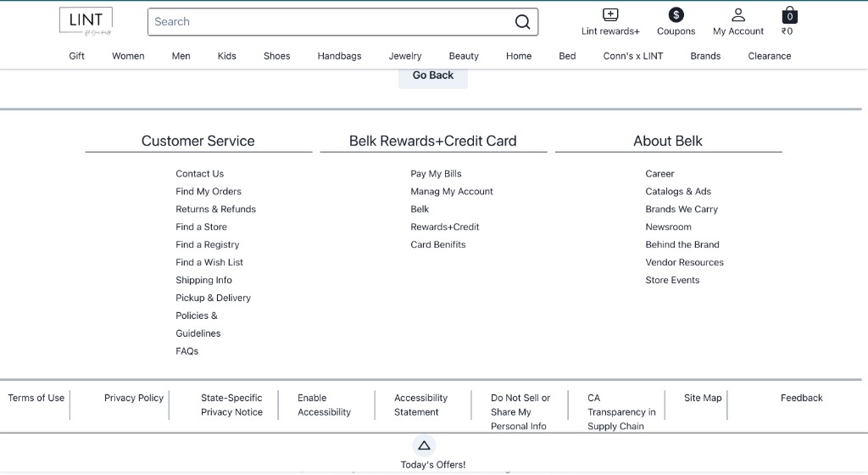This screenshot has width=868, height=475.
Task: Open Brands We Carry link
Action: (x=682, y=210)
